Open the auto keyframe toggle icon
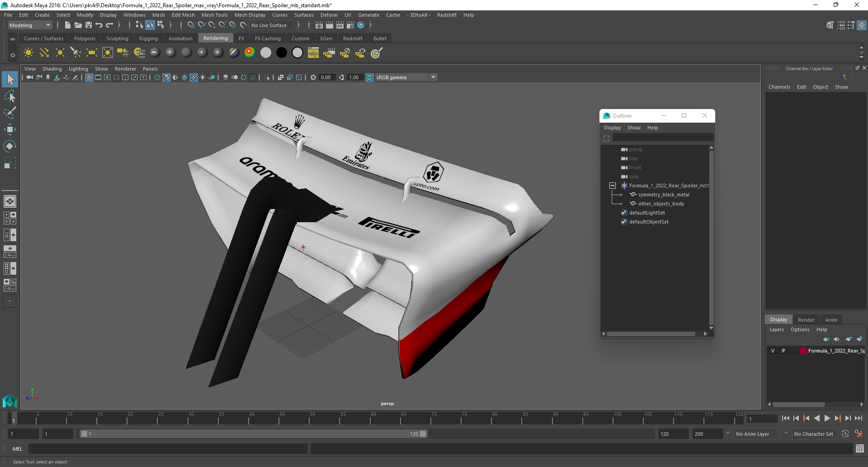The height and width of the screenshot is (467, 868). [845, 434]
